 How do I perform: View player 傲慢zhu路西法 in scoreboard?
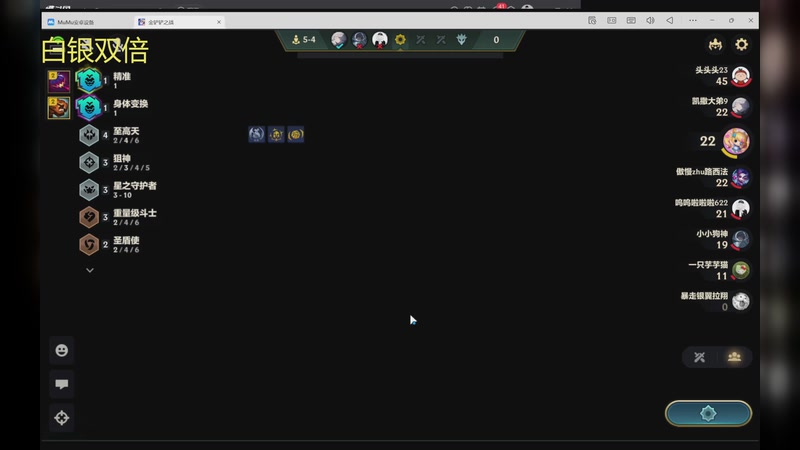pos(713,177)
